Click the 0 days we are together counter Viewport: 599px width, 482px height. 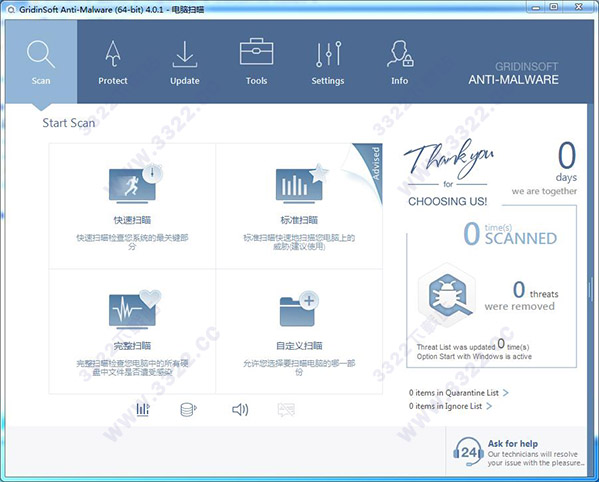544,168
